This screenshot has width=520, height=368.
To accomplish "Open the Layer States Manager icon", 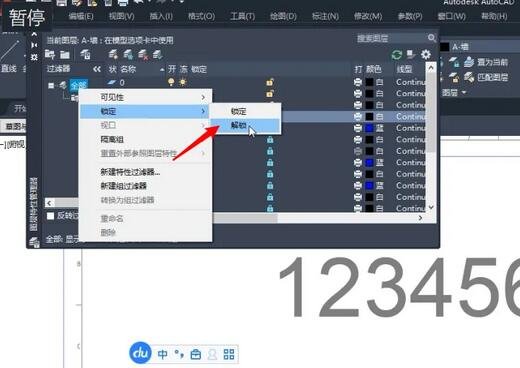I will pyautogui.click(x=85, y=54).
